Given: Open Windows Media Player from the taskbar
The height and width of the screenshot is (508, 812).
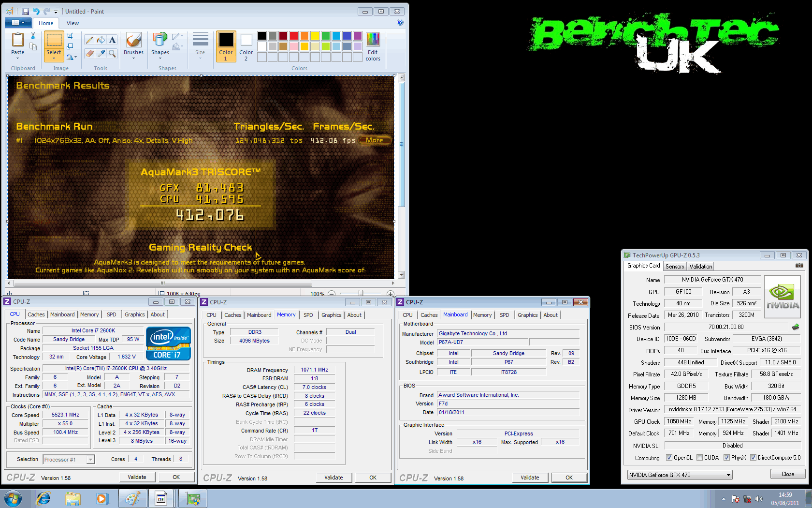Looking at the screenshot, I should click(x=101, y=498).
